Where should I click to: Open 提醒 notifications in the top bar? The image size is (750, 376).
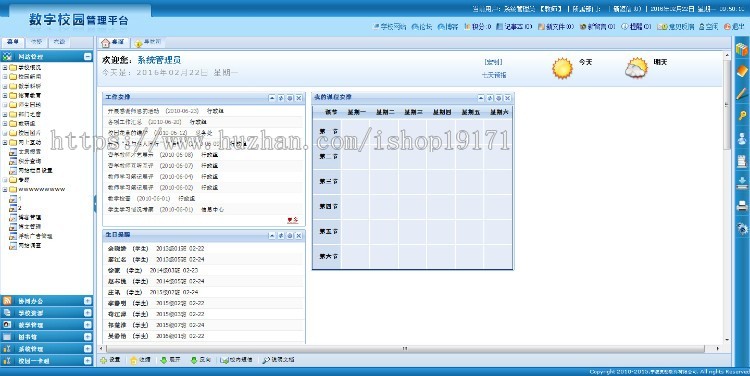point(636,27)
